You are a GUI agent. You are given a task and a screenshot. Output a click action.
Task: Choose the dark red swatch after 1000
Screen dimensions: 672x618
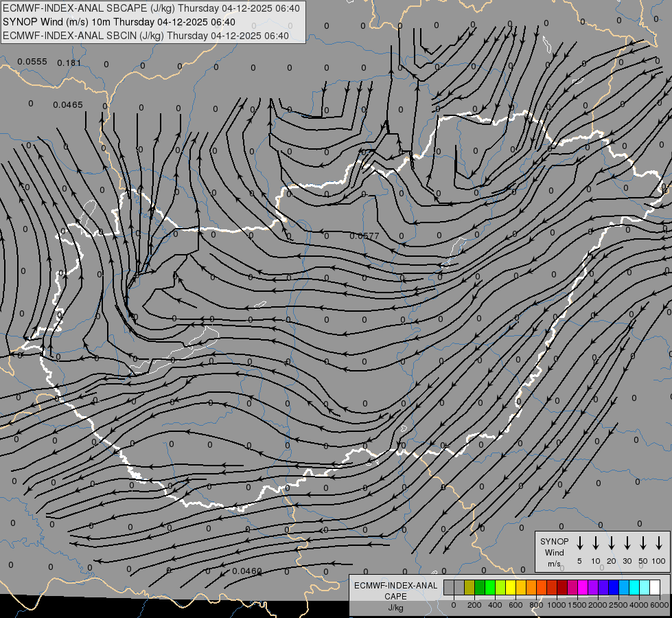[562, 587]
